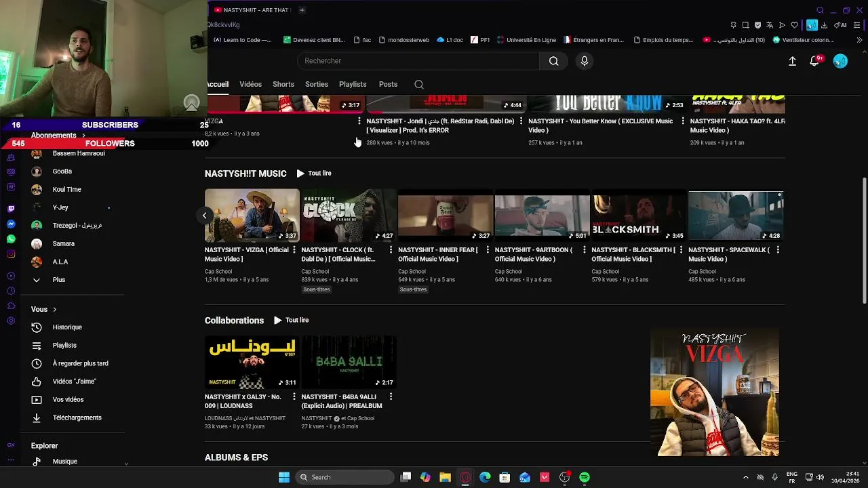Switch to the Sorties channel tab
The height and width of the screenshot is (488, 868).
(x=317, y=84)
